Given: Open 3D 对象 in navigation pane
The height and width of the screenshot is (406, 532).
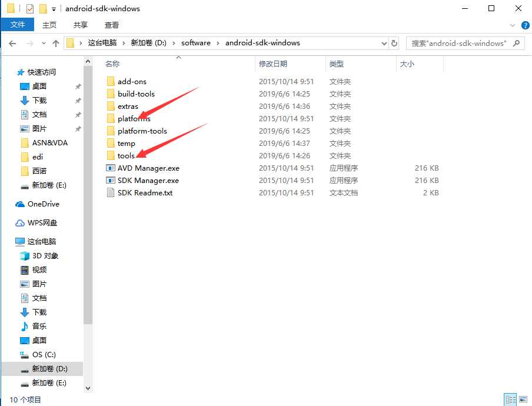Looking at the screenshot, I should [45, 256].
